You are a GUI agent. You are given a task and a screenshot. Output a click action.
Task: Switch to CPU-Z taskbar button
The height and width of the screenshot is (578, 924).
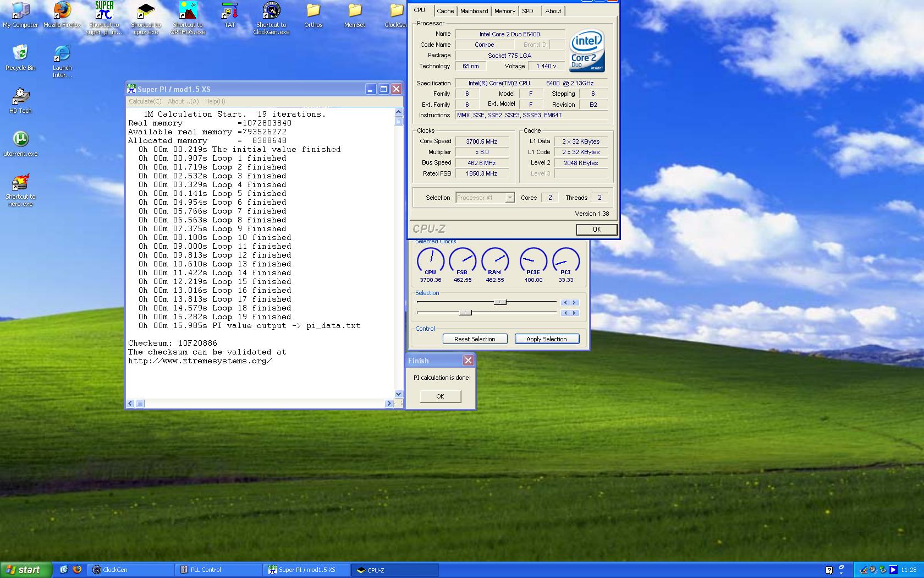(x=395, y=570)
